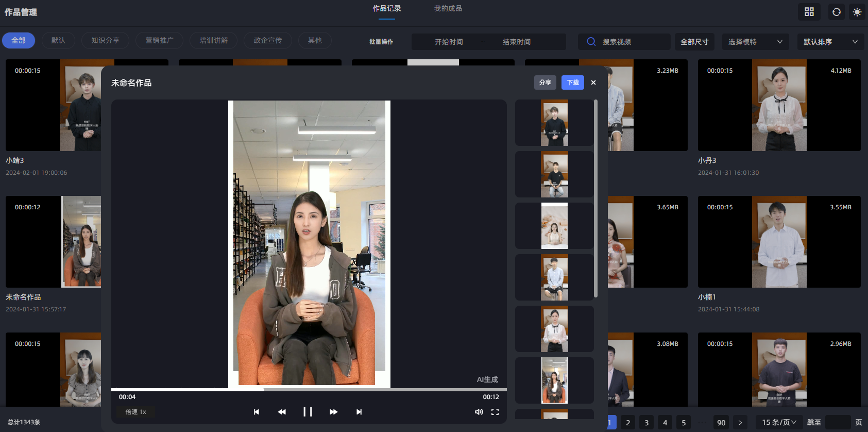Skip to previous video in player
This screenshot has width=868, height=432.
(x=257, y=412)
